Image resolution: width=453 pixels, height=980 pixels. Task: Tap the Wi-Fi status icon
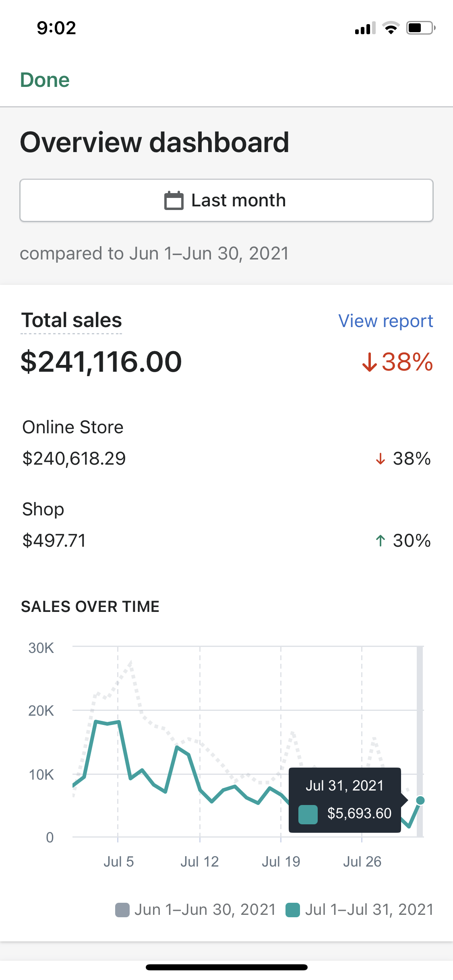click(x=391, y=28)
